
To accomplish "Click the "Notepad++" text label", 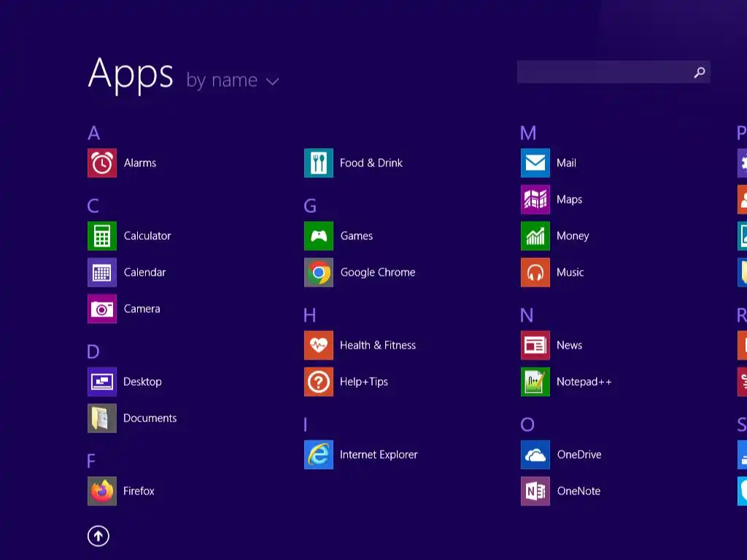I will tap(584, 382).
